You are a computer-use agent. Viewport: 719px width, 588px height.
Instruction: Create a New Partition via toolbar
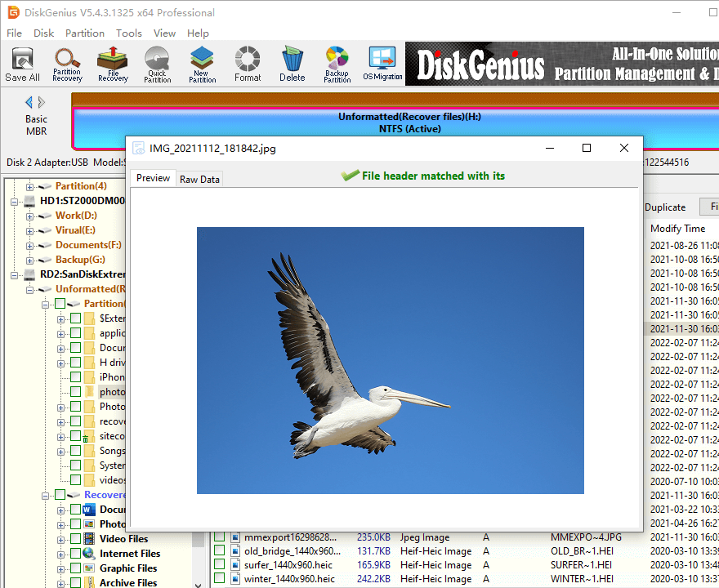click(202, 64)
